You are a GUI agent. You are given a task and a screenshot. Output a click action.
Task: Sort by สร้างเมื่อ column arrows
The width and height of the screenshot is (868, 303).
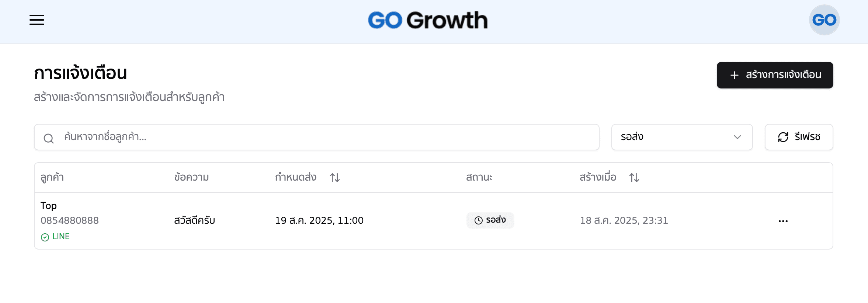pyautogui.click(x=634, y=178)
